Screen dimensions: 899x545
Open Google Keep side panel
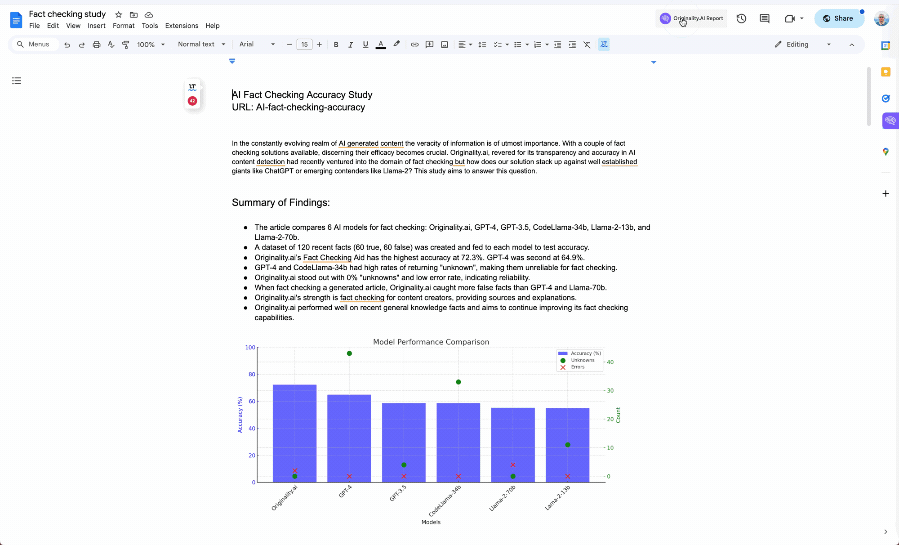coord(885,72)
